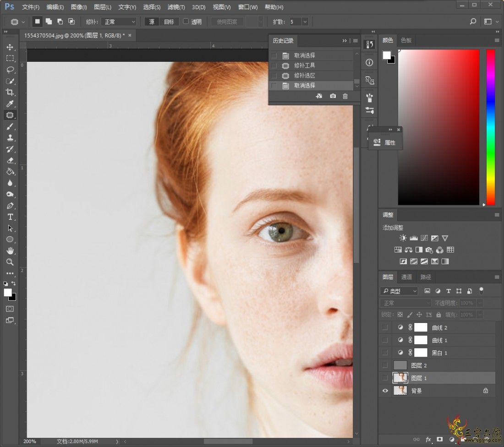Create new document from current state
This screenshot has width=504, height=447.
click(319, 96)
